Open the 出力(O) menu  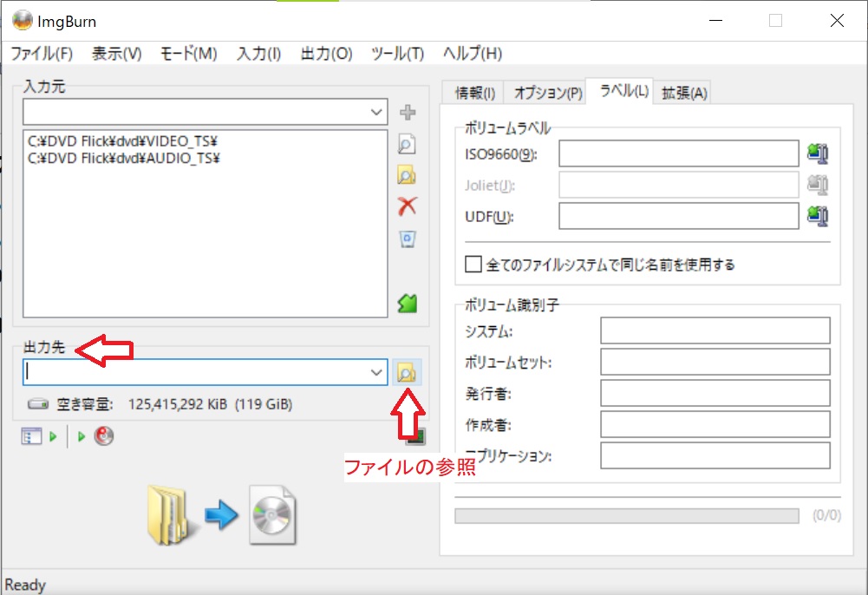click(x=327, y=54)
